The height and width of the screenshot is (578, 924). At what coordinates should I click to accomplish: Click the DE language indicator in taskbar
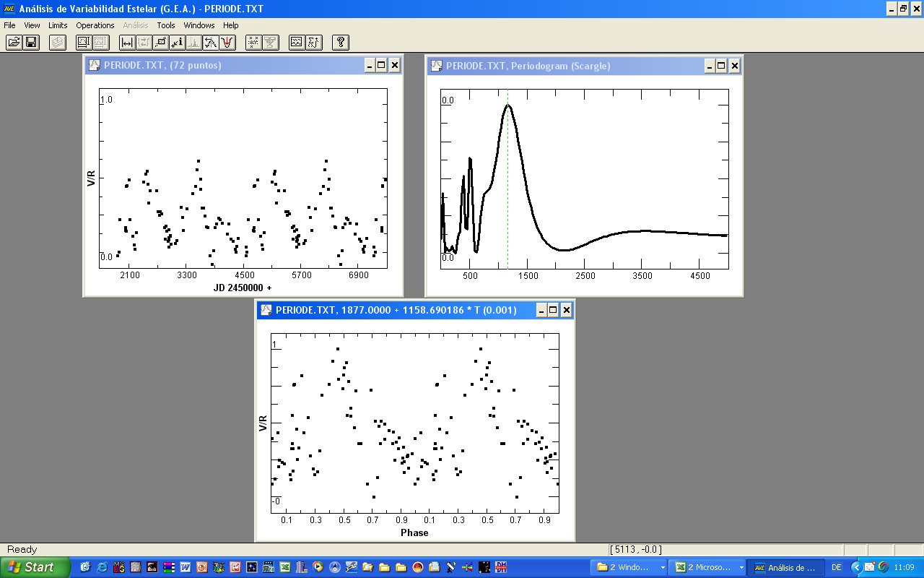click(837, 567)
